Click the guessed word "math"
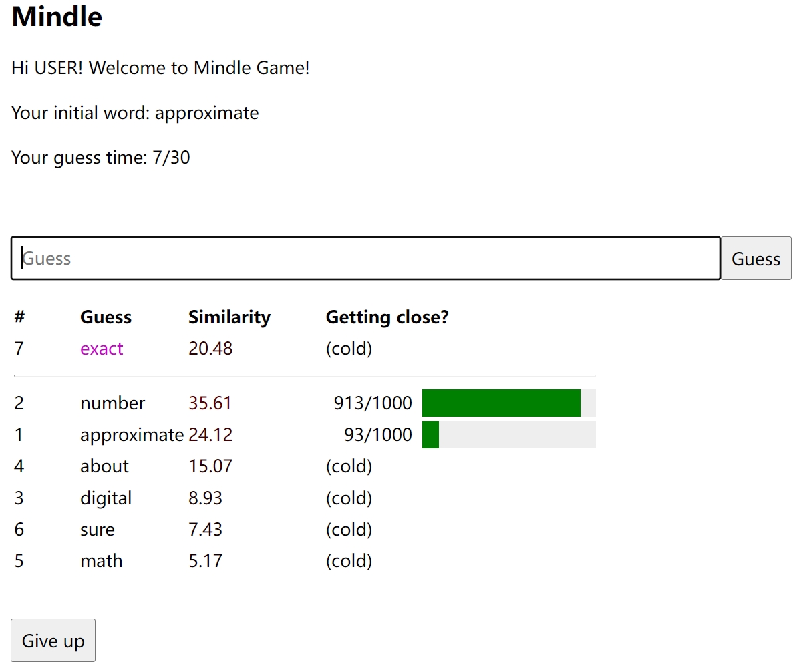Viewport: 797px width, 672px height. click(101, 561)
